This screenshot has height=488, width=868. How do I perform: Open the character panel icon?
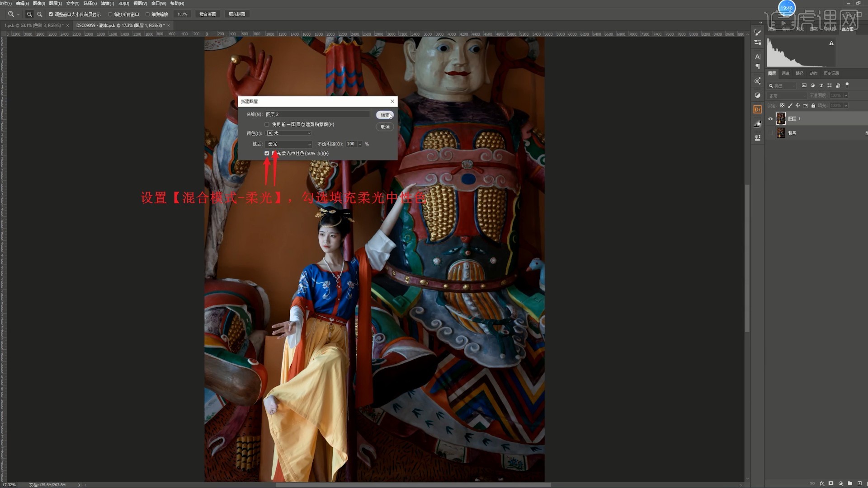(x=758, y=56)
